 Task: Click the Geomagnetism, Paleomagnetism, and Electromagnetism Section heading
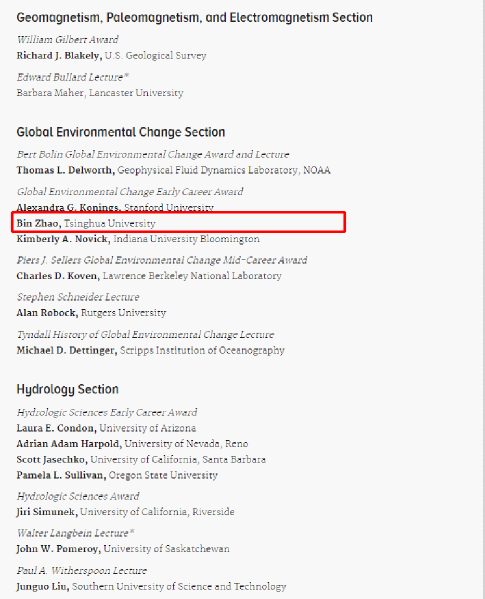coord(194,18)
